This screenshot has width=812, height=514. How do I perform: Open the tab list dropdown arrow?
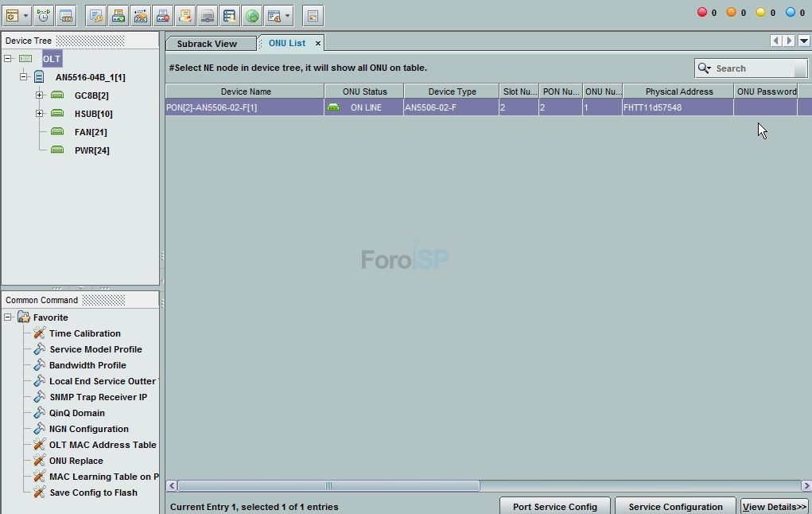click(x=804, y=41)
